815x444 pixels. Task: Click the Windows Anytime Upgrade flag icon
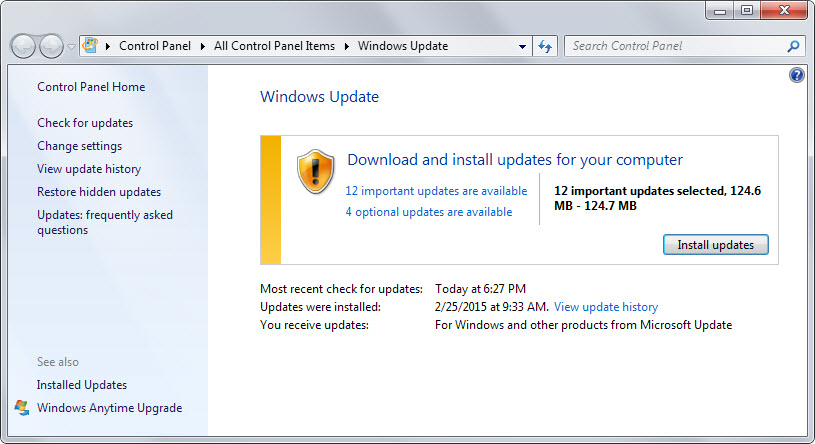[x=22, y=408]
